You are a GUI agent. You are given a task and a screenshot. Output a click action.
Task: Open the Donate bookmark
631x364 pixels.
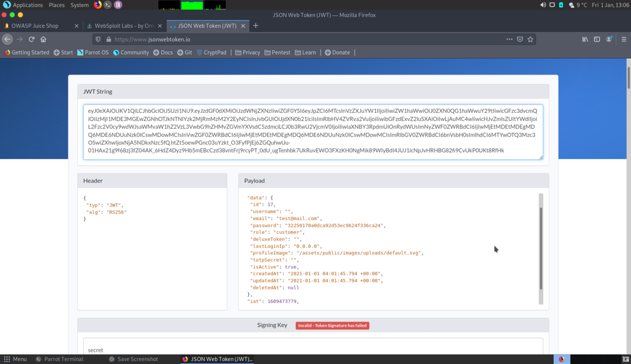[x=337, y=53]
